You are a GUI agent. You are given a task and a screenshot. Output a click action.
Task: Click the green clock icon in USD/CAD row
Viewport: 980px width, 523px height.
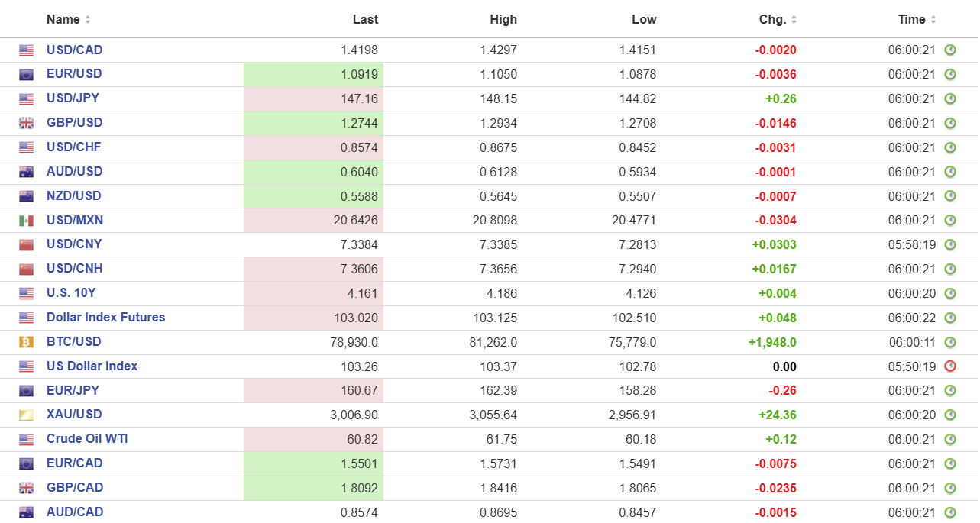point(950,50)
